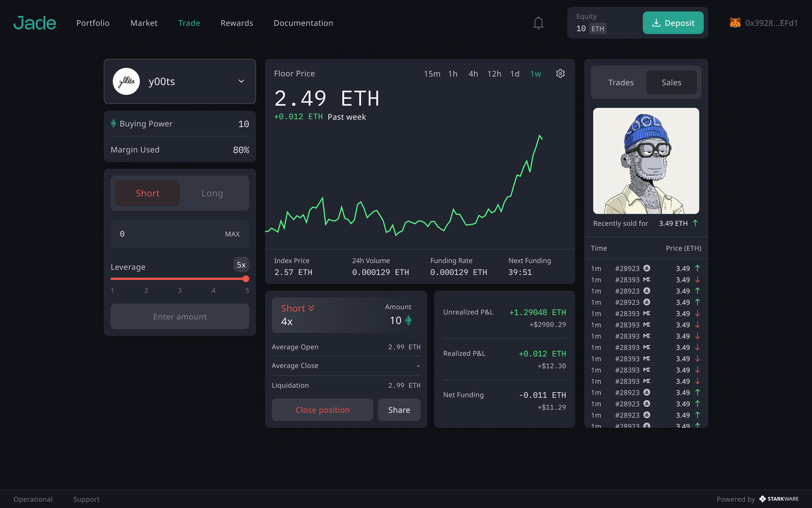Open the Documentation page

coord(303,23)
